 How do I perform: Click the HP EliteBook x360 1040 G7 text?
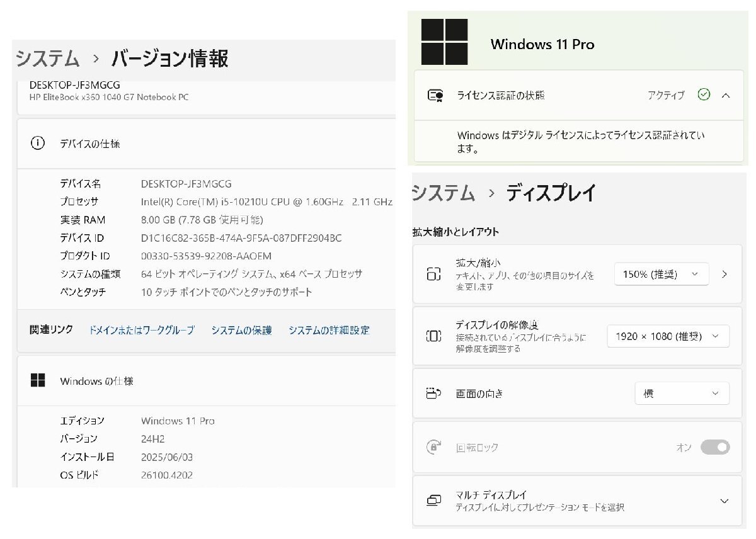click(109, 97)
